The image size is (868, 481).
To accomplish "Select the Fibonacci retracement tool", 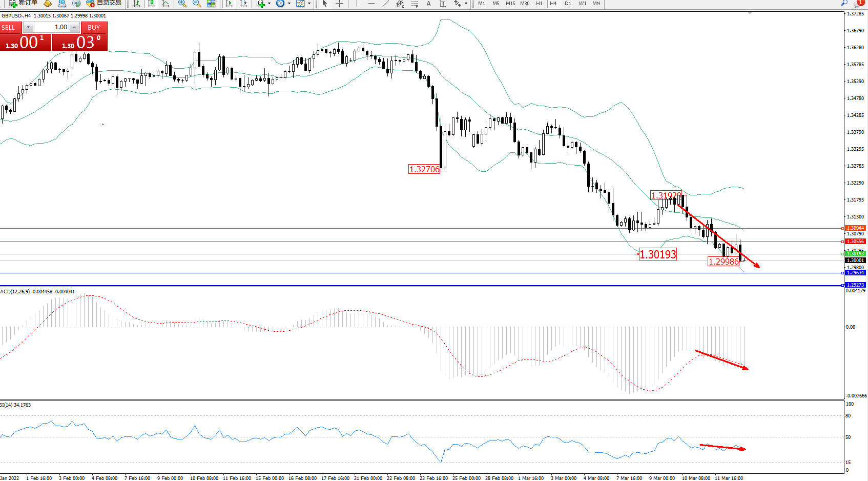I will 414,4.
